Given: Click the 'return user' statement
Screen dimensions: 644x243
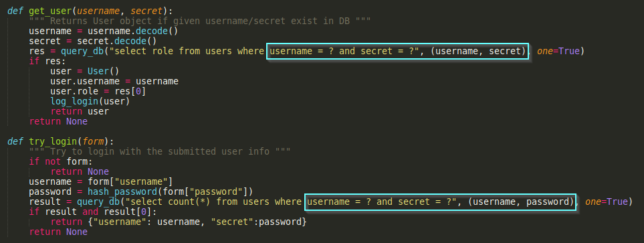Looking at the screenshot, I should 80,111.
